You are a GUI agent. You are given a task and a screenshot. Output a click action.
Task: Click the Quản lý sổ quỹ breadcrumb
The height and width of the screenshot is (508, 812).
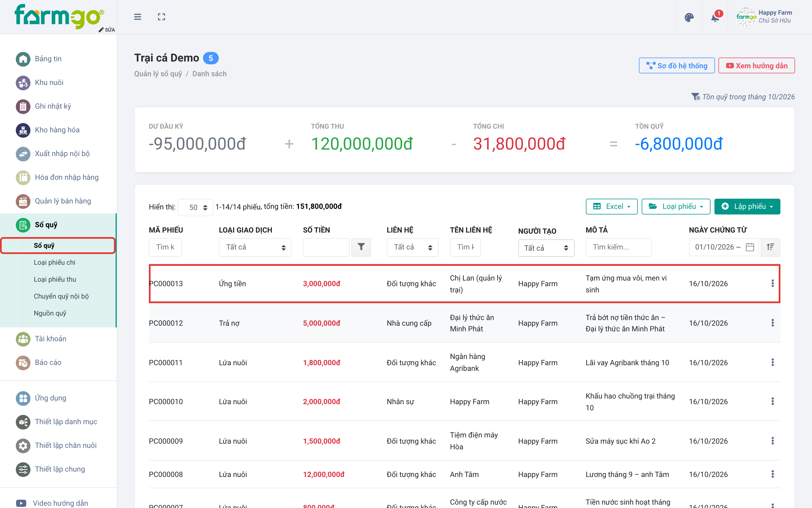coord(158,74)
